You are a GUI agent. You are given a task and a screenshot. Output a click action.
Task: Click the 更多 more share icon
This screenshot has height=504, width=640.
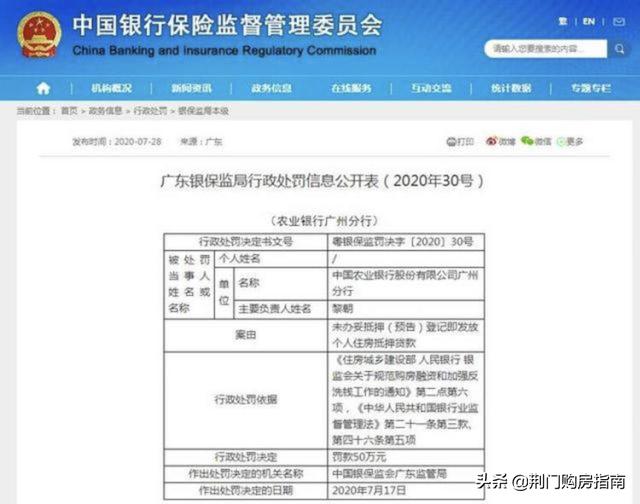point(570,142)
